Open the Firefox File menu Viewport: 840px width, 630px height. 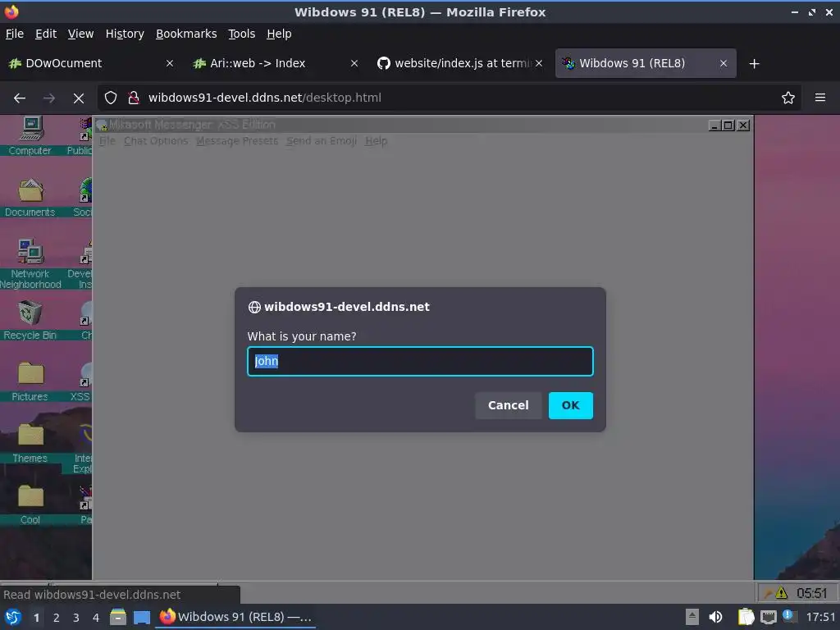15,34
